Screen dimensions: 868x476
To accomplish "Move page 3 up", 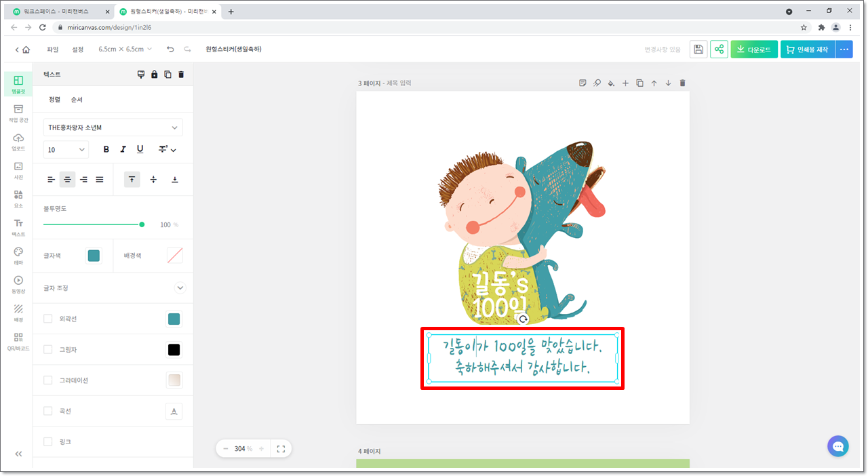I will [x=654, y=83].
